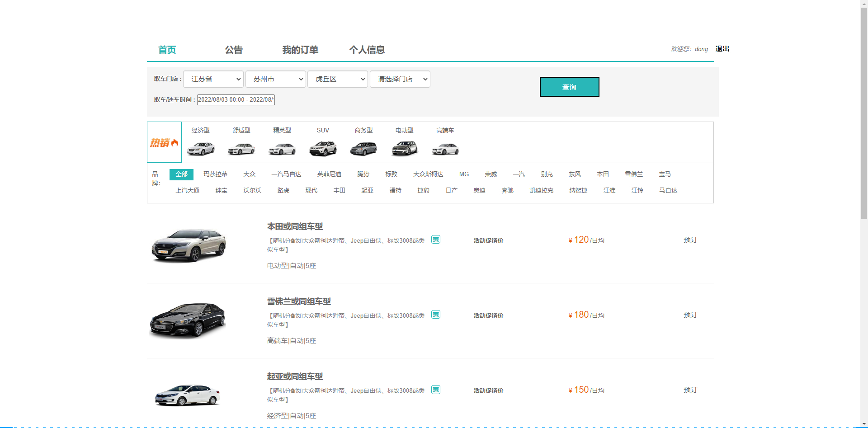Image resolution: width=868 pixels, height=428 pixels.
Task: Click the 查询 search button
Action: tap(570, 87)
